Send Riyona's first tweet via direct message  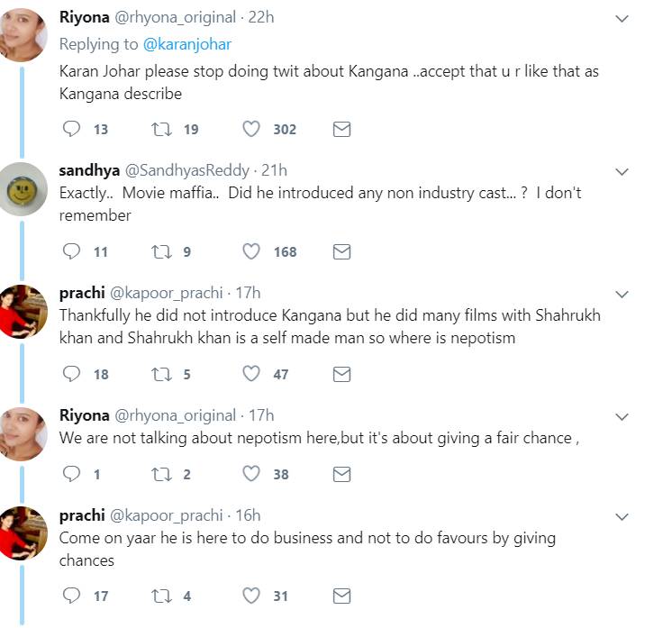click(341, 129)
